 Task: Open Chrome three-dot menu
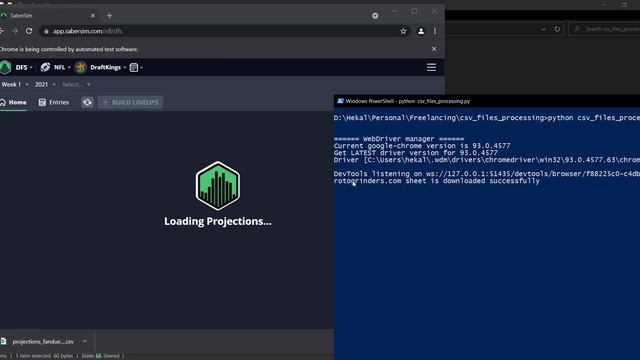(435, 31)
